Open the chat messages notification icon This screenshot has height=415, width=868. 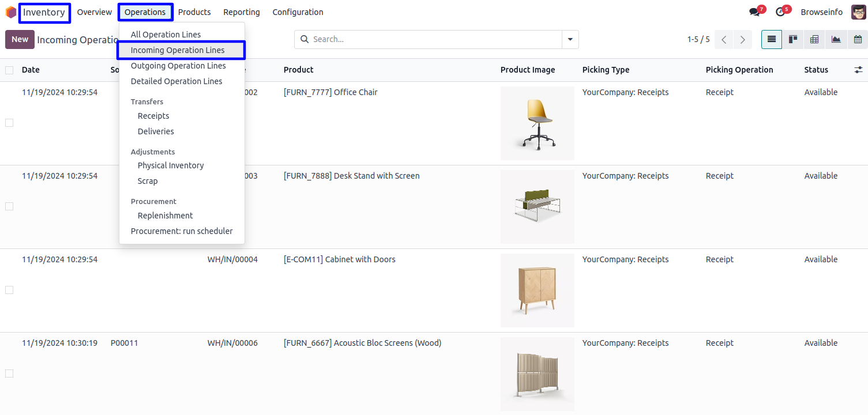click(x=754, y=12)
